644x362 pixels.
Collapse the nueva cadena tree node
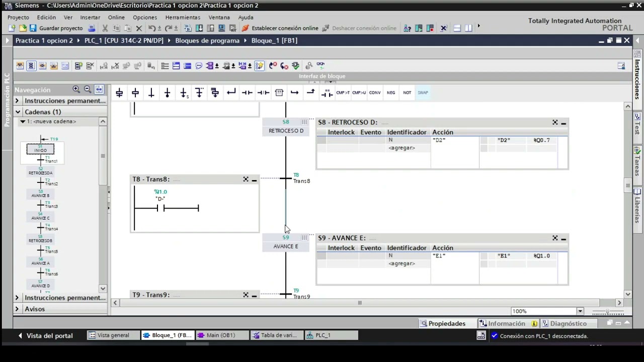[23, 122]
